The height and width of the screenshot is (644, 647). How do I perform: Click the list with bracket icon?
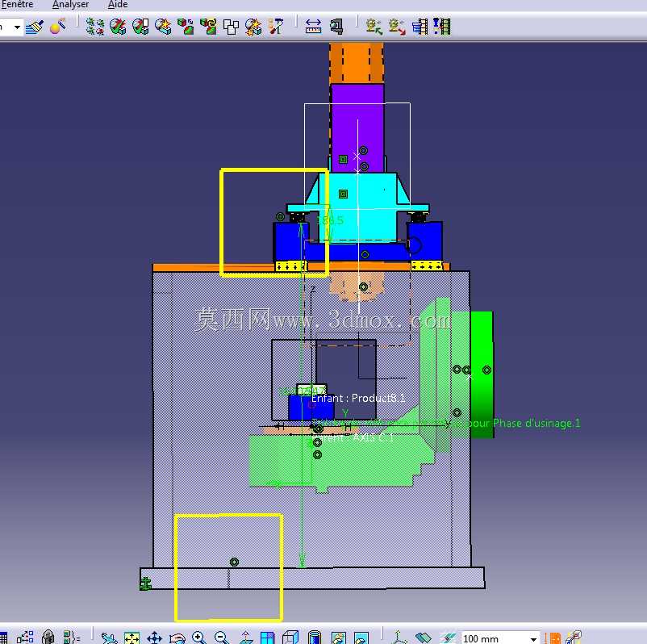click(x=71, y=637)
